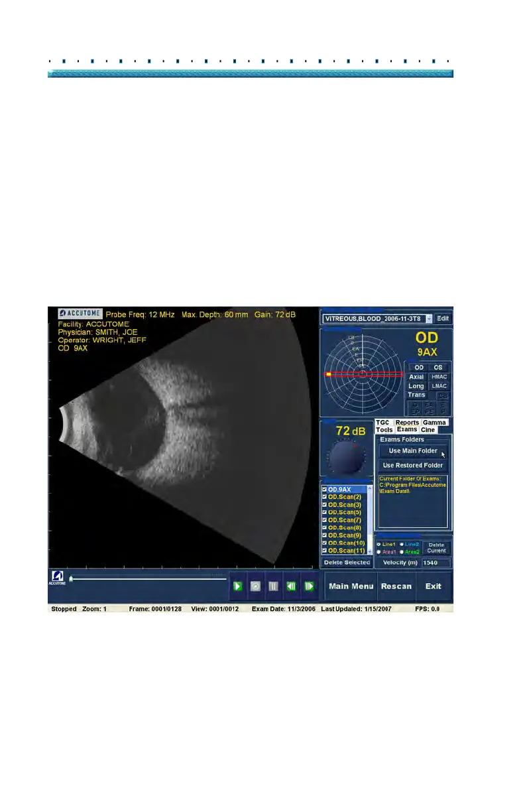Click the Delete Selected button

(x=347, y=563)
